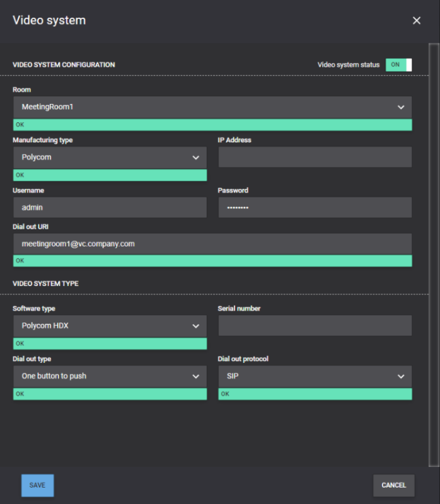Click the chevron arrow in Dial out type

point(195,376)
